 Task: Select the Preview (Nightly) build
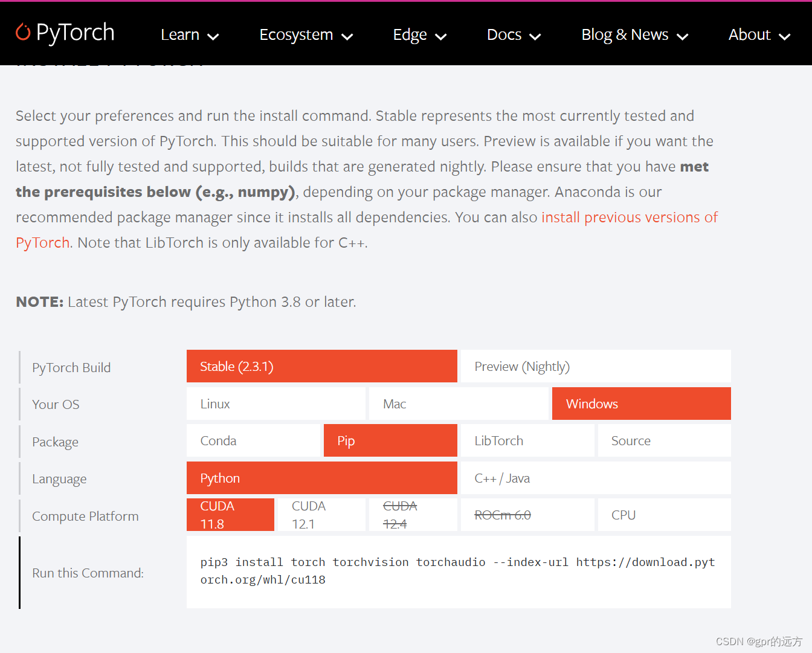[x=596, y=366]
